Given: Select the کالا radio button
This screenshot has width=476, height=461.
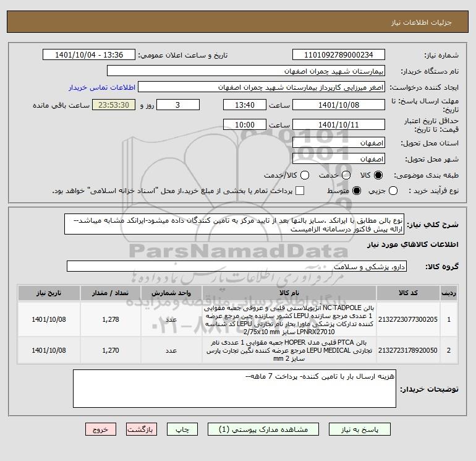Looking at the screenshot, I should (x=378, y=175).
